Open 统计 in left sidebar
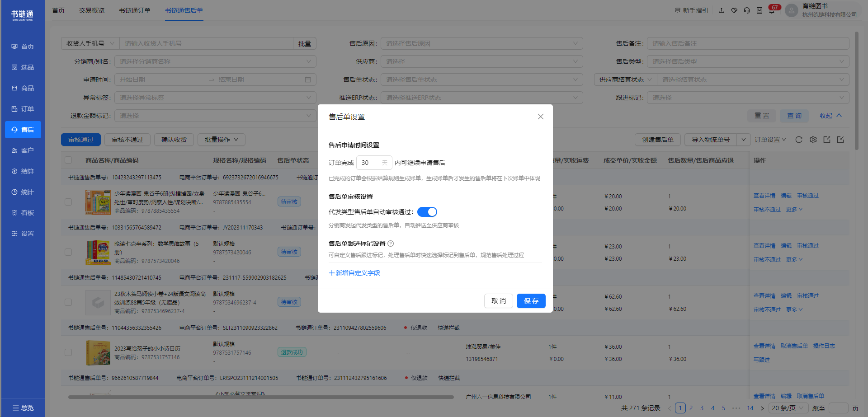 pos(23,192)
